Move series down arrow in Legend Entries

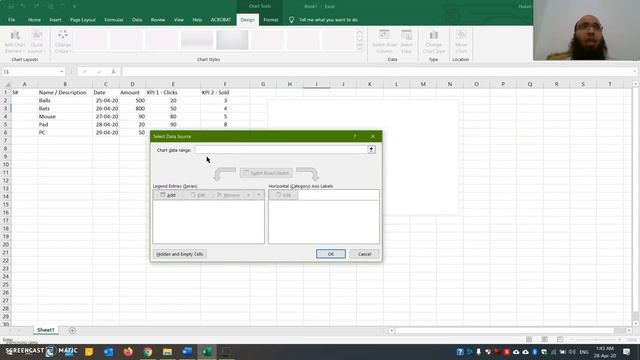[259, 195]
